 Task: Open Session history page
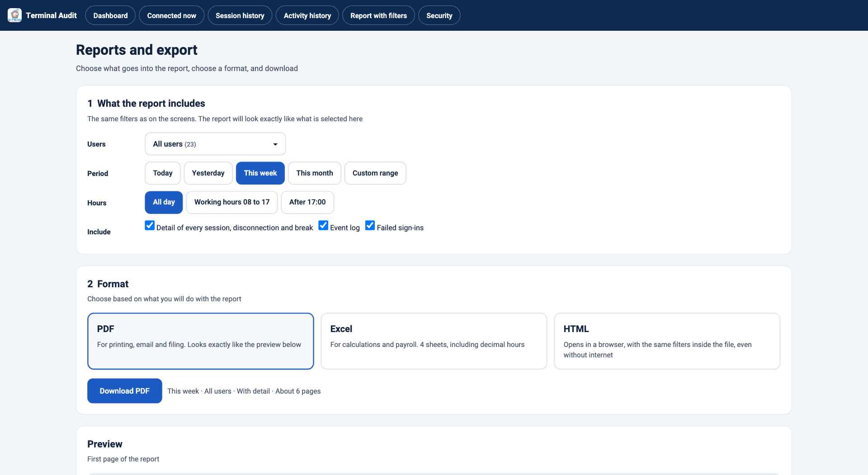[240, 15]
